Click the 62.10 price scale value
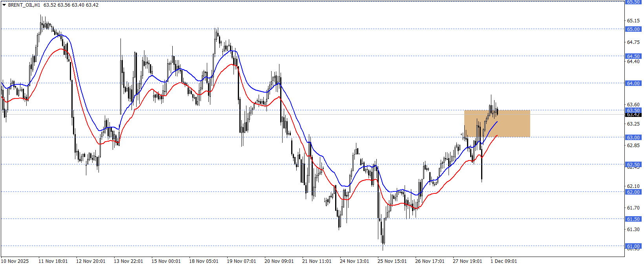The height and width of the screenshot is (266, 644). point(633,186)
